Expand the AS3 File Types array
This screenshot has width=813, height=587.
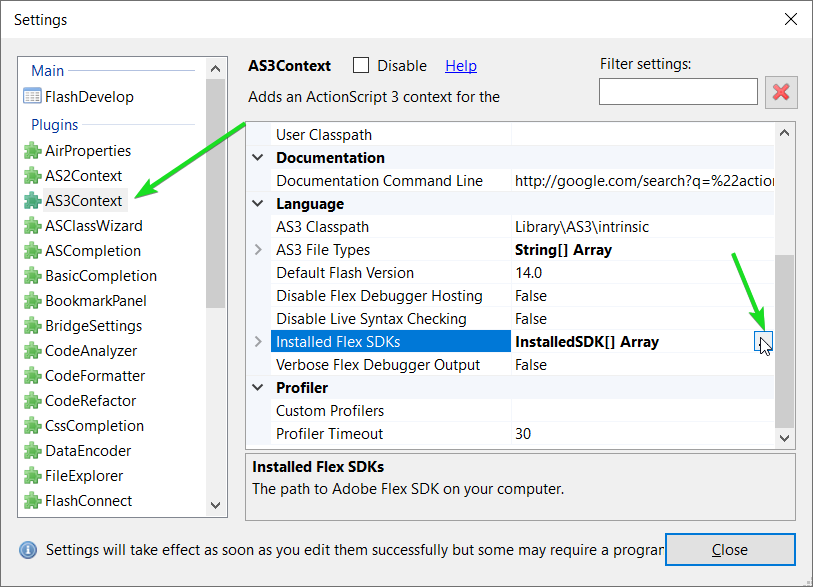[258, 249]
